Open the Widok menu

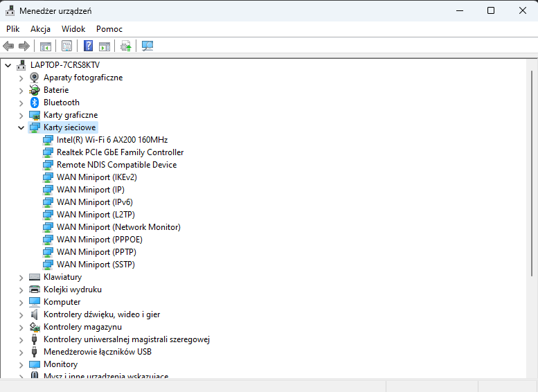coord(73,29)
